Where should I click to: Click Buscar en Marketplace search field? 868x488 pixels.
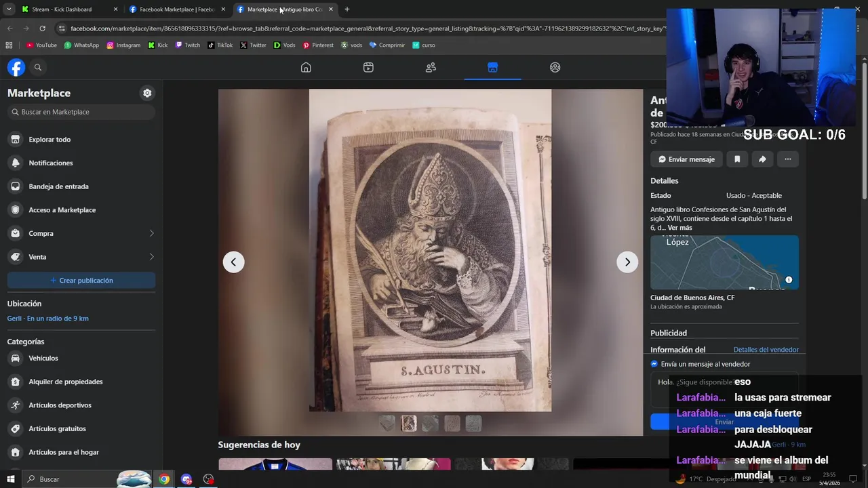coord(81,112)
